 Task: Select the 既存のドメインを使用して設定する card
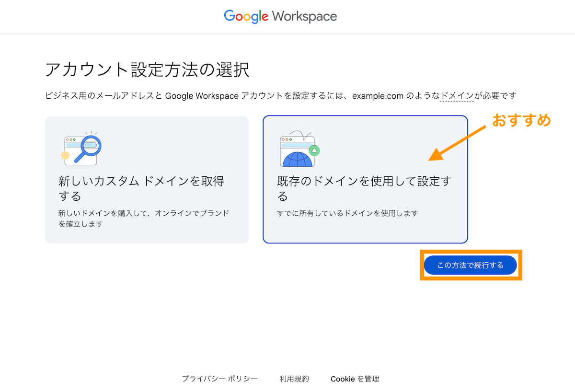[365, 180]
